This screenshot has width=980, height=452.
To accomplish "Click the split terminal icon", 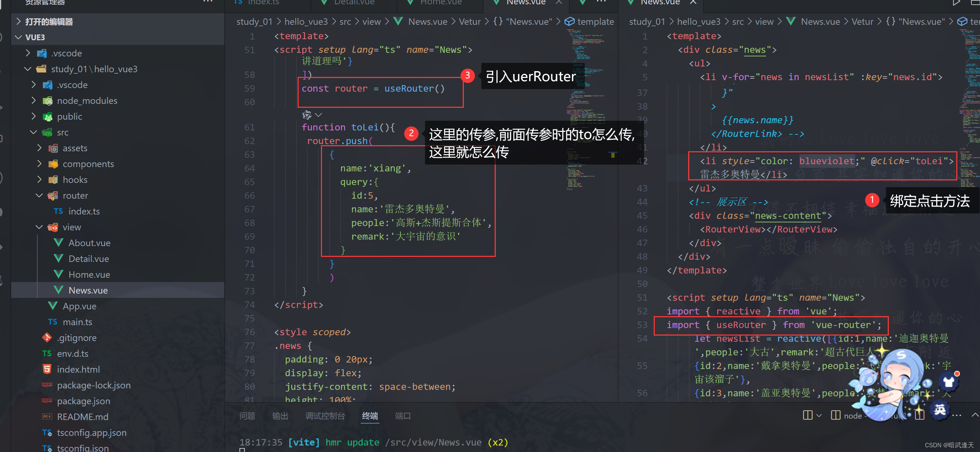I will pos(807,415).
